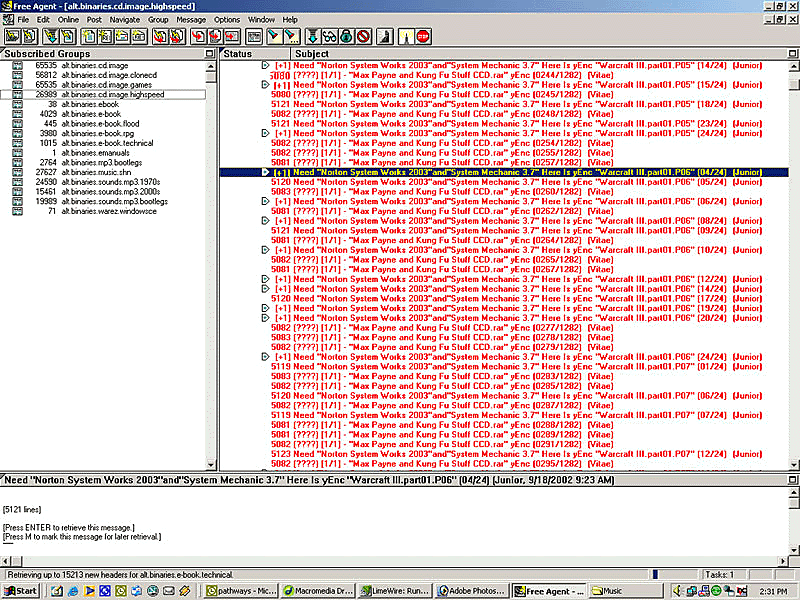Click the Keep Message padlock icon
Screen dimensions: 800x600
346,36
